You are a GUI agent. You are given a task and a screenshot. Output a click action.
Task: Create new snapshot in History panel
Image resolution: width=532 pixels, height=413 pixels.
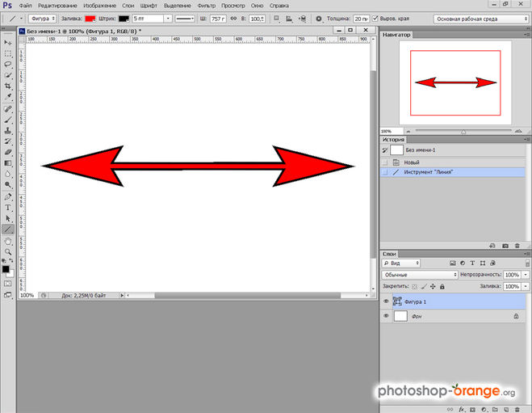pos(505,246)
